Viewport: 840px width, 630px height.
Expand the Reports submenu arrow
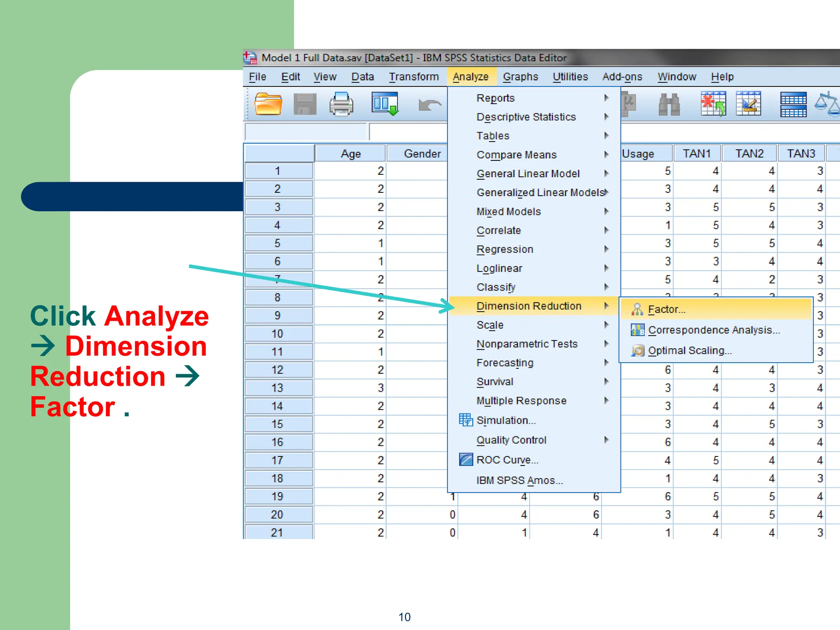pyautogui.click(x=606, y=98)
